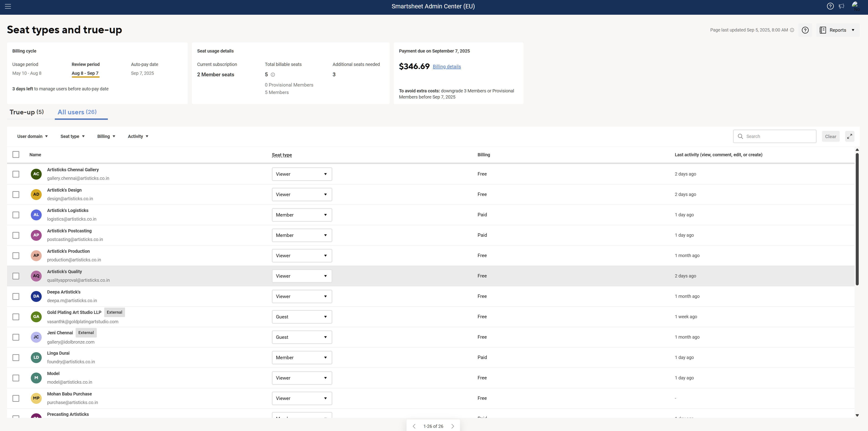Change seat type for Mohan Babu Purchase
This screenshot has height=431, width=868.
[x=302, y=398]
